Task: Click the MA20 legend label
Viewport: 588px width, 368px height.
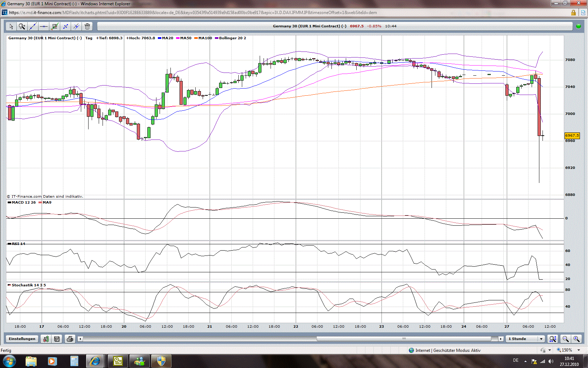Action: [166, 38]
